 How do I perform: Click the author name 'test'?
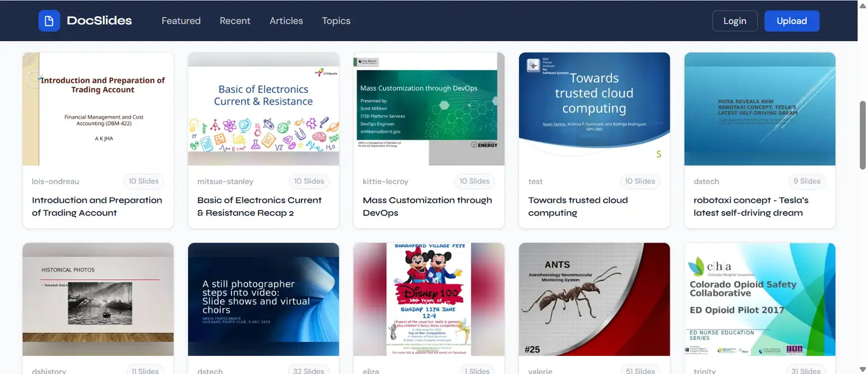pos(535,182)
